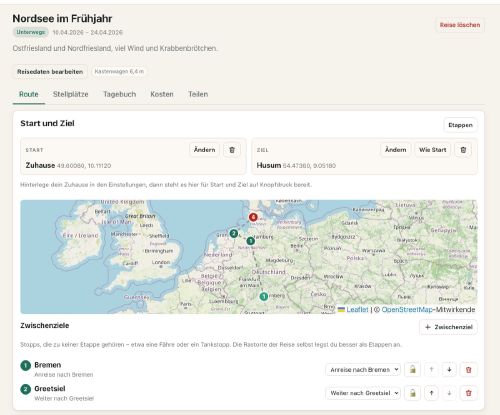The height and width of the screenshot is (415, 500).
Task: Click the Greetsiel stop name
Action: click(x=50, y=388)
